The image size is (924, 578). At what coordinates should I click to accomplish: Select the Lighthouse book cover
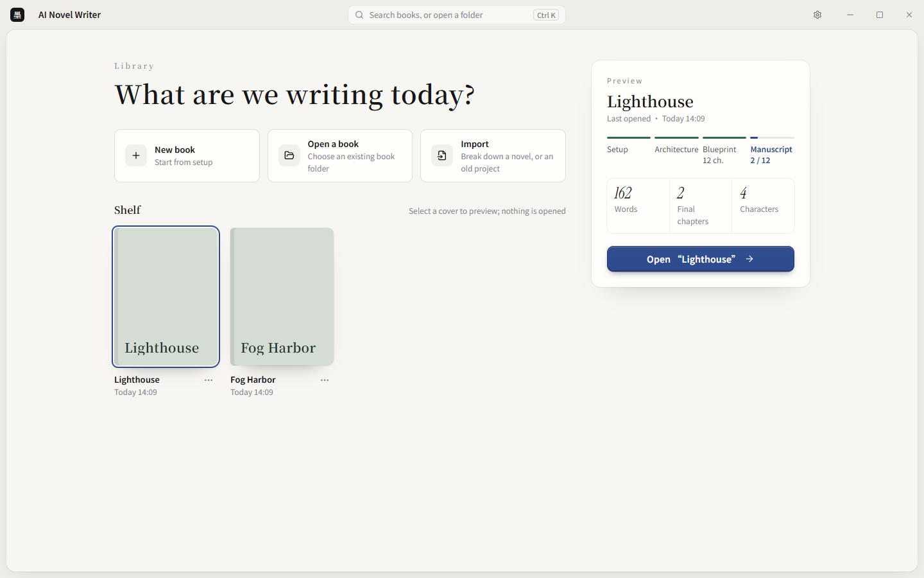pos(166,297)
